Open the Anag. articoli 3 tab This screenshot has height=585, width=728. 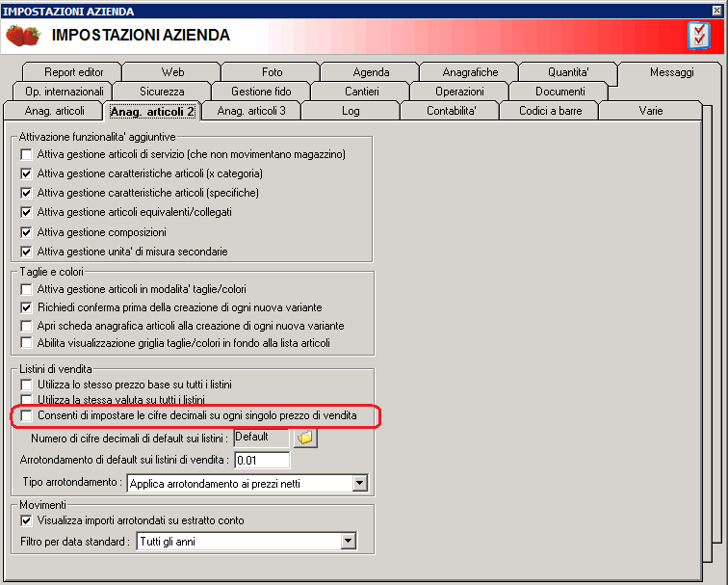point(251,111)
